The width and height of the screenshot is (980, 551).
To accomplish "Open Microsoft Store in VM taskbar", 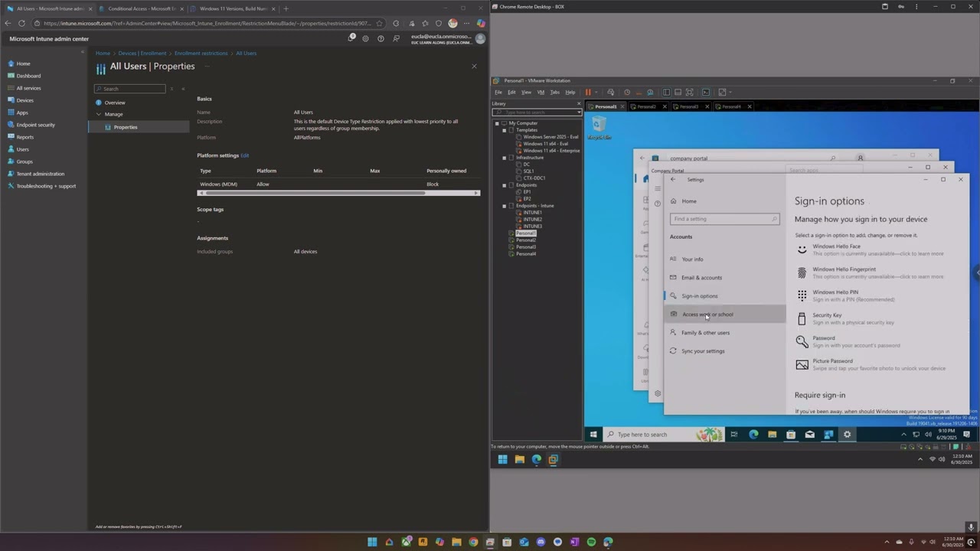I will 791,435.
